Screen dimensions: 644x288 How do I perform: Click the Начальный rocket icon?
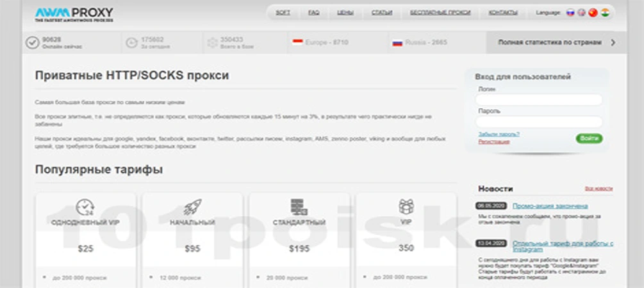[192, 207]
